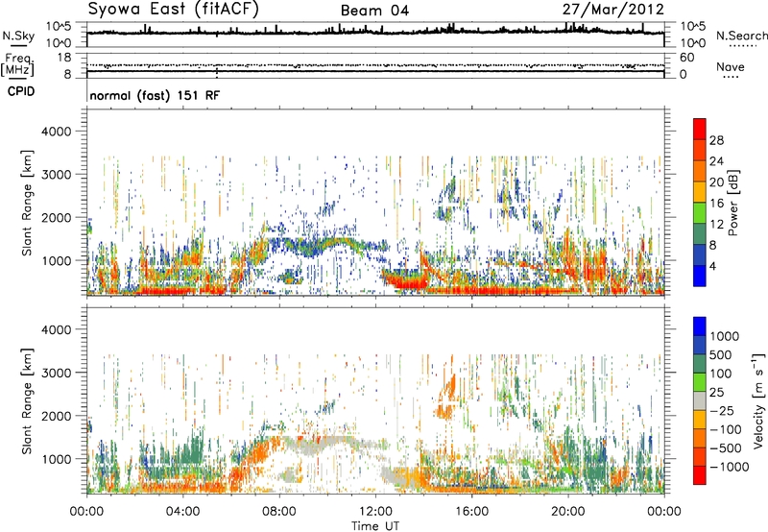This screenshot has height=532, width=768.
Task: Click the "4000" tick on the power panel
Action: (x=56, y=132)
